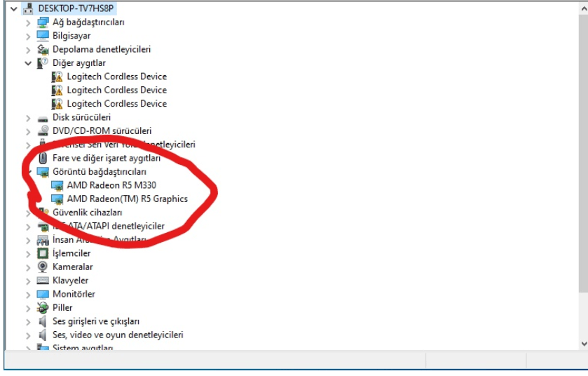Click the DESKTOP-TV7HS8P computer icon

(29, 8)
